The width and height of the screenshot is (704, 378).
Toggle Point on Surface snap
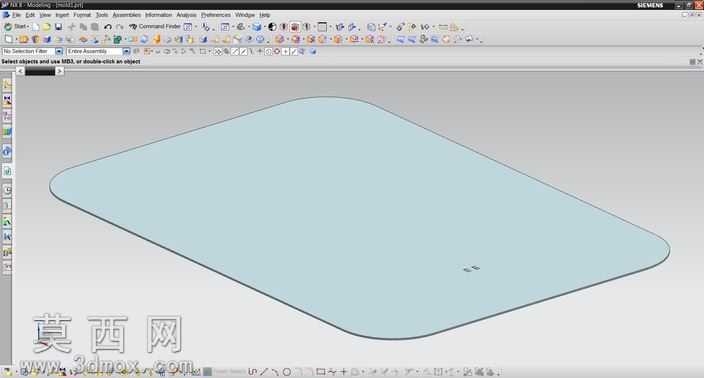(303, 52)
